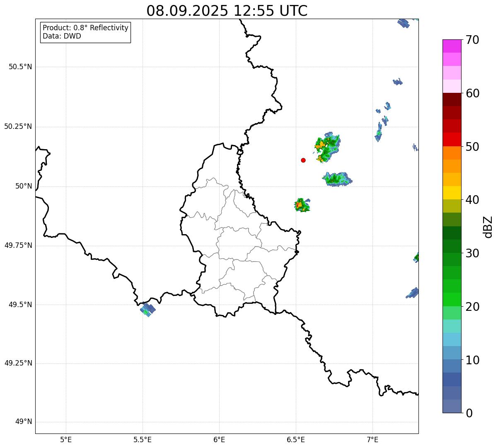Click the 49.25°N latitude tick label
The image size is (498, 448).
click(x=18, y=363)
